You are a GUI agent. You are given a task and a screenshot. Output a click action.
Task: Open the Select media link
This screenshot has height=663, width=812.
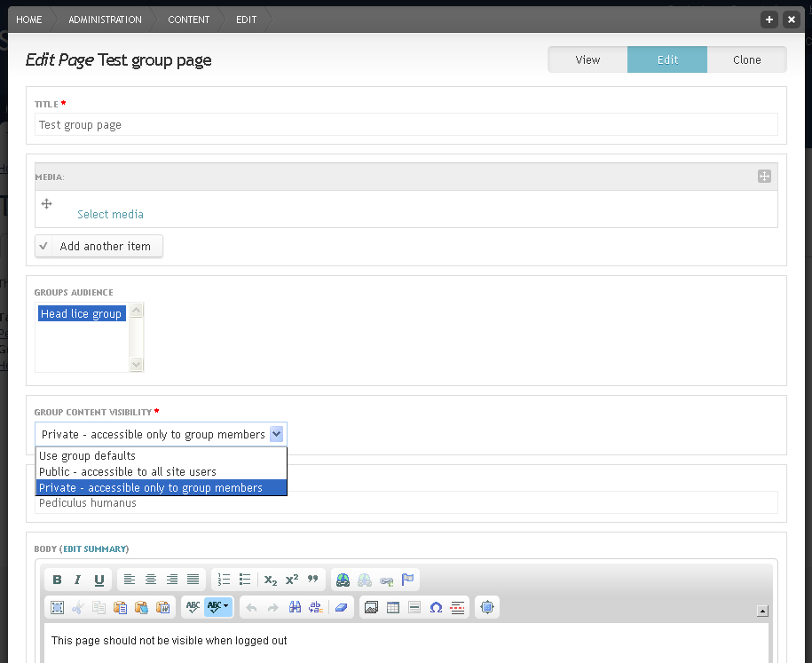(x=110, y=214)
